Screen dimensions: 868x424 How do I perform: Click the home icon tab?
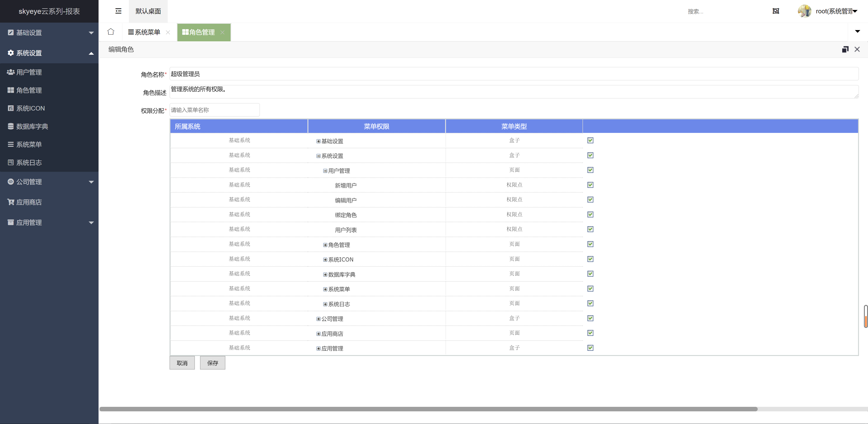click(111, 32)
